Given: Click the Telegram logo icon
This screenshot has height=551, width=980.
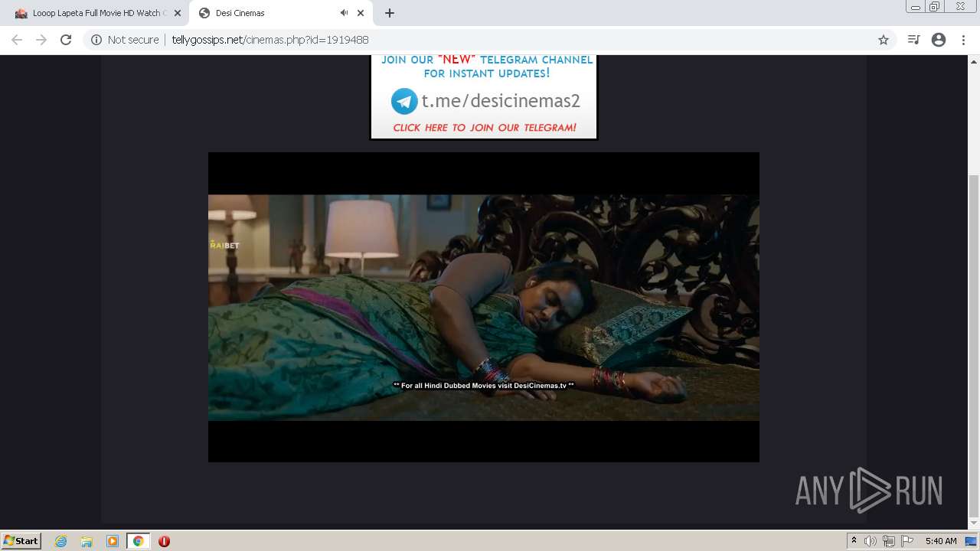Looking at the screenshot, I should point(404,101).
